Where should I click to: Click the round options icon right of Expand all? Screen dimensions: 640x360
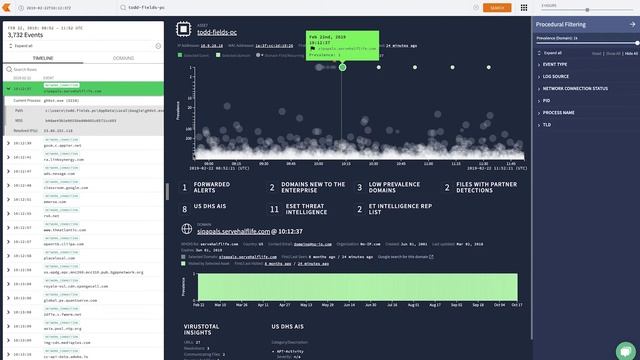click(158, 46)
